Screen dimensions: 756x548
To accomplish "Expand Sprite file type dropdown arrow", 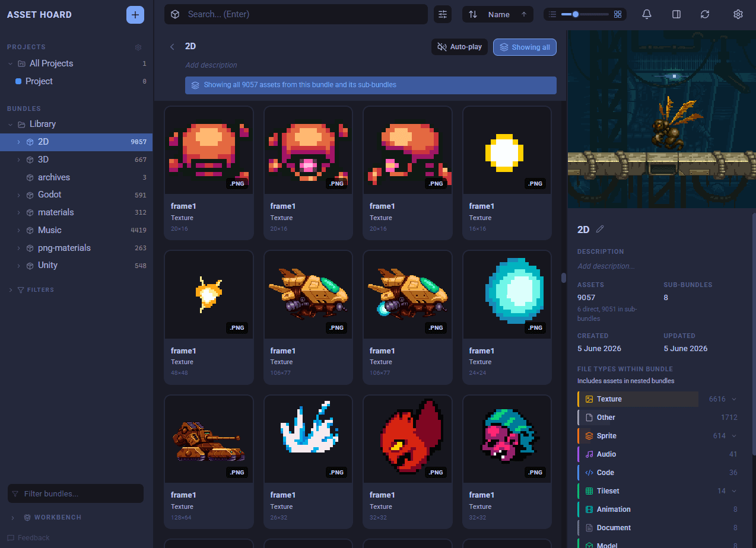I will (734, 436).
